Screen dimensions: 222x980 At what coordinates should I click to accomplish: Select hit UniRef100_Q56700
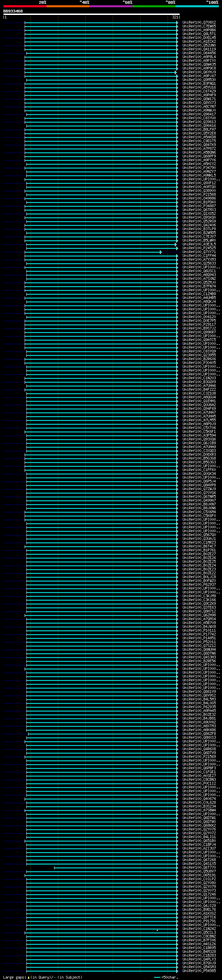(x=199, y=535)
